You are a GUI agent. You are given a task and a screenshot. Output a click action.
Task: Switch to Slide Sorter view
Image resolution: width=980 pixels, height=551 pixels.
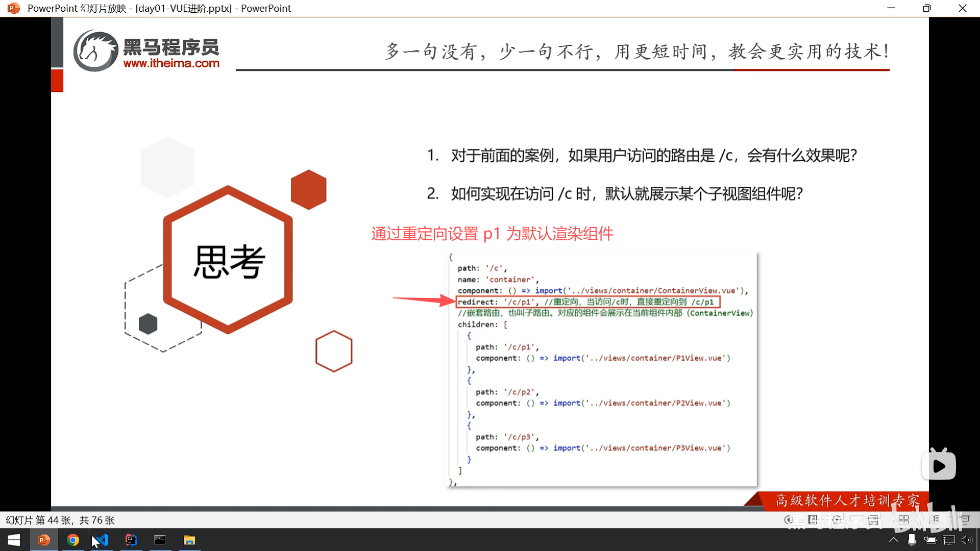903,520
